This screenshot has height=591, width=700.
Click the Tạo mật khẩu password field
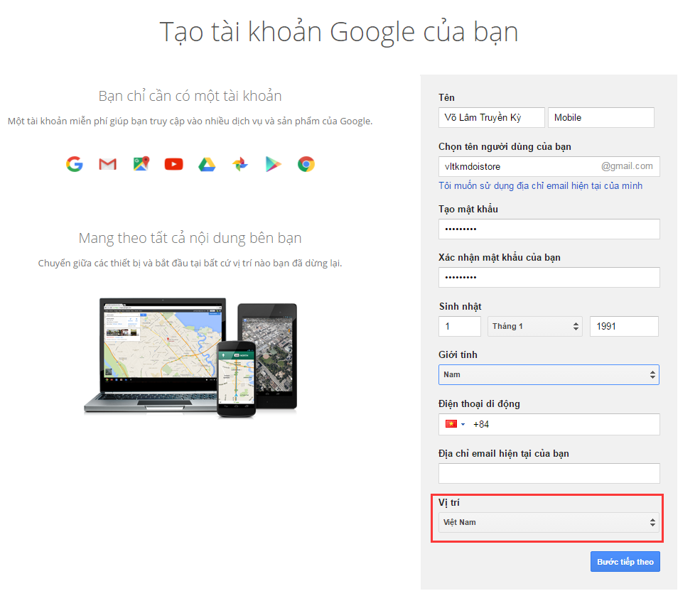tap(549, 229)
